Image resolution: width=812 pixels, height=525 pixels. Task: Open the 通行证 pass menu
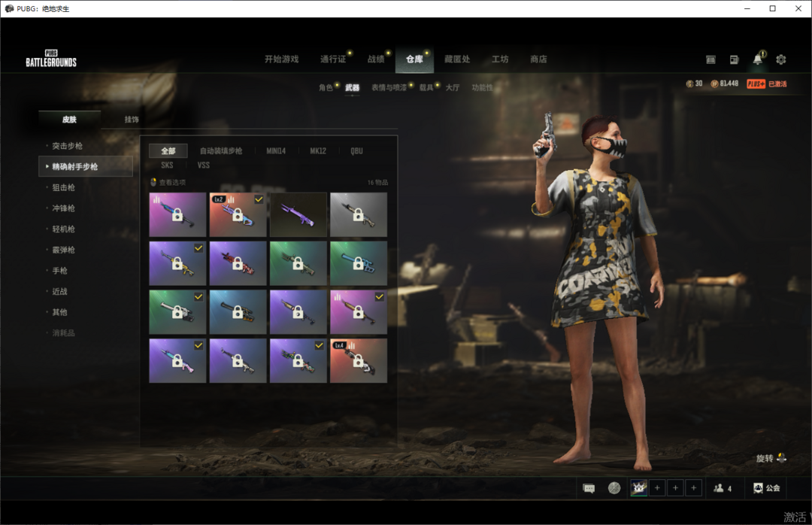click(333, 59)
